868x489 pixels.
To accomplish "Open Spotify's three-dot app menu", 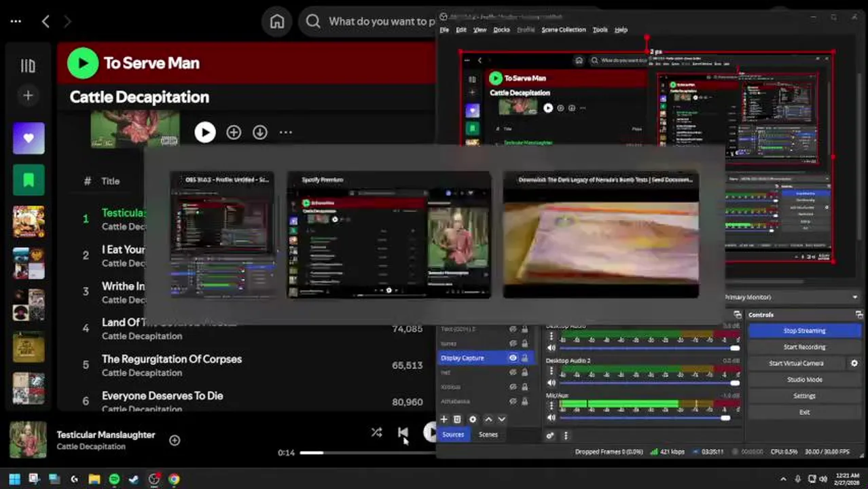I will [16, 22].
